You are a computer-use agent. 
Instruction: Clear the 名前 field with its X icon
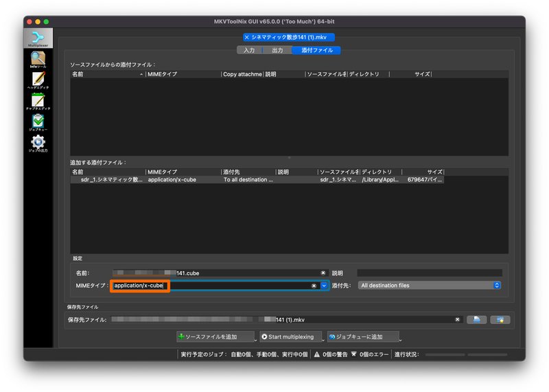[323, 273]
